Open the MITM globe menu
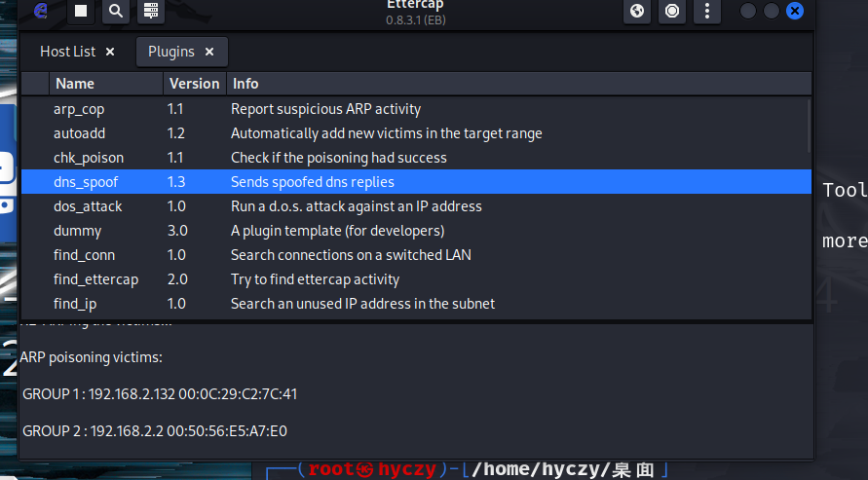This screenshot has height=480, width=868. tap(637, 12)
